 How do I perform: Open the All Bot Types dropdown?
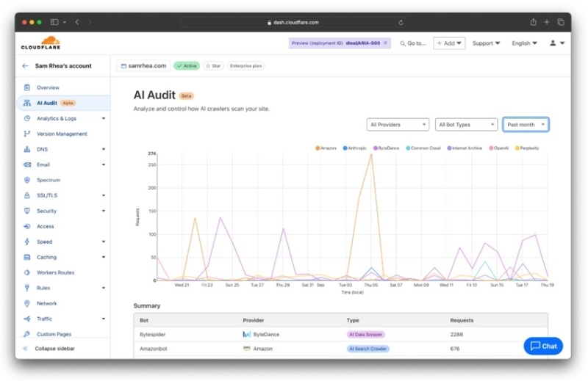466,125
